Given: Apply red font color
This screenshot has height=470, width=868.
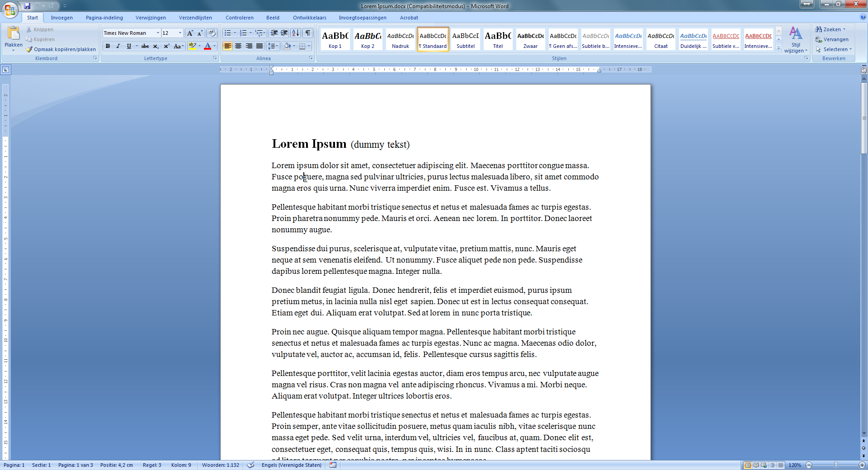Looking at the screenshot, I should (208, 46).
